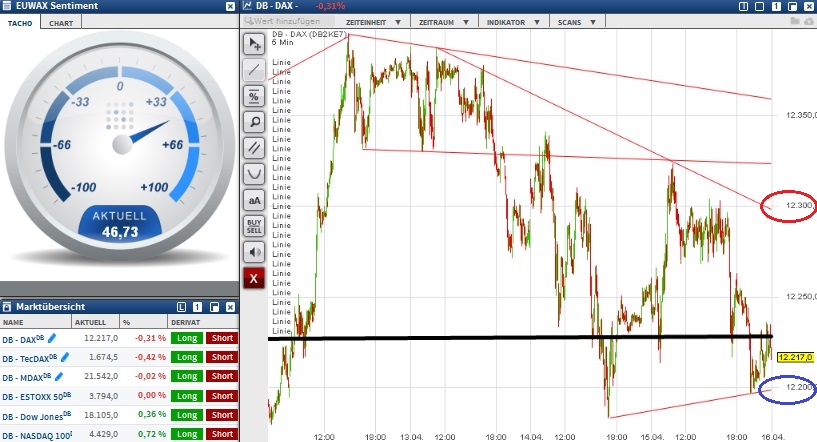
Task: Choose the curve arc drawing tool
Action: (x=254, y=174)
